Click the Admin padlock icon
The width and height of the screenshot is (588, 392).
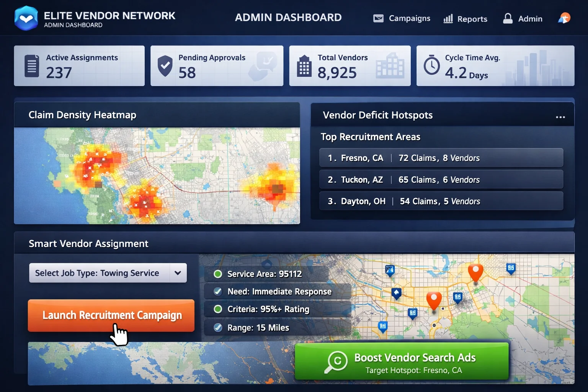[508, 18]
